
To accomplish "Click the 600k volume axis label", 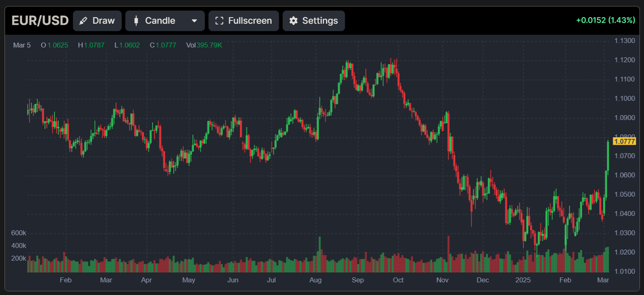I will pos(19,233).
